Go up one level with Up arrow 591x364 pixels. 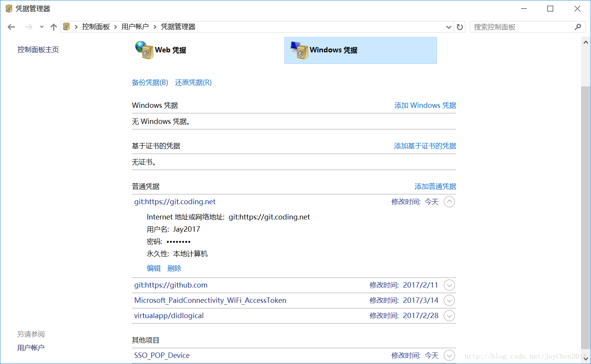click(x=54, y=27)
